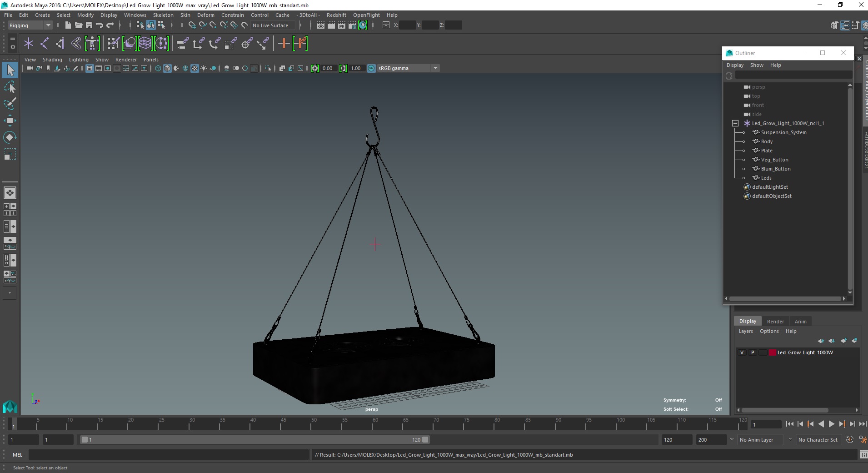Activate the Paint Selection tool in the toolbox
This screenshot has width=868, height=473.
click(x=10, y=104)
